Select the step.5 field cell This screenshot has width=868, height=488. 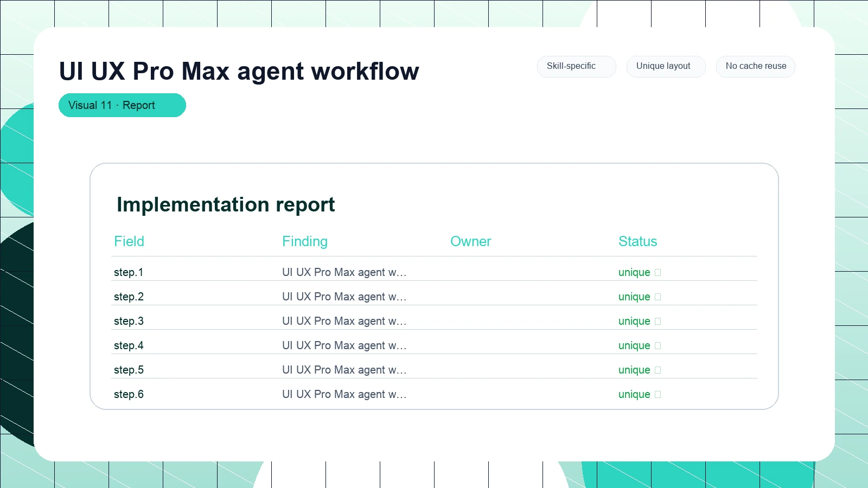(x=129, y=370)
